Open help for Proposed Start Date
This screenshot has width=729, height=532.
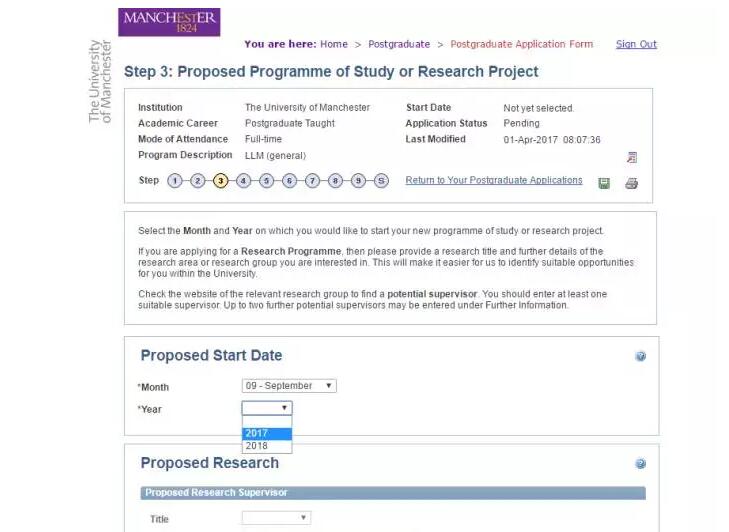coord(640,356)
